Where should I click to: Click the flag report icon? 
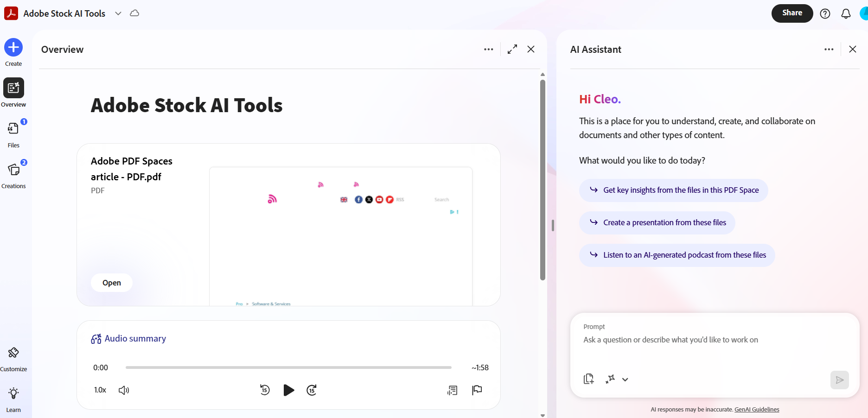tap(477, 390)
